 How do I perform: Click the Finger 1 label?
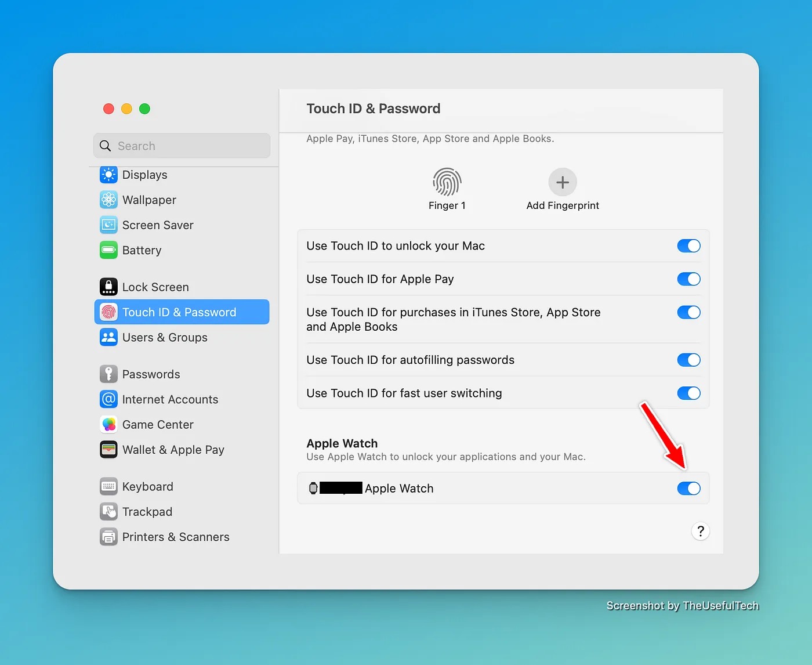(x=447, y=205)
